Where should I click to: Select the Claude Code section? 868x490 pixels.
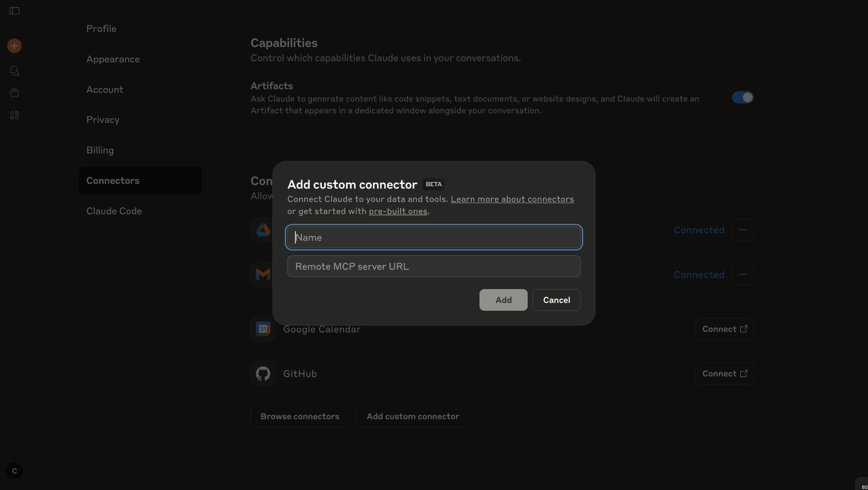coord(114,211)
